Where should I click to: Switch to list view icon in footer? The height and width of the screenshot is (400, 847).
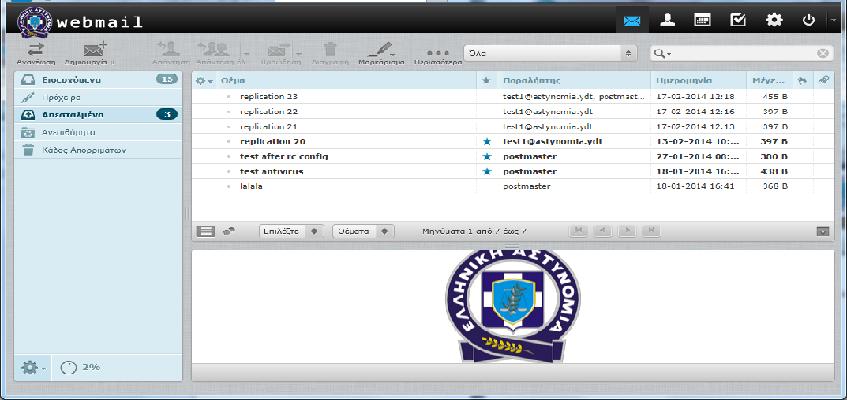[x=205, y=231]
